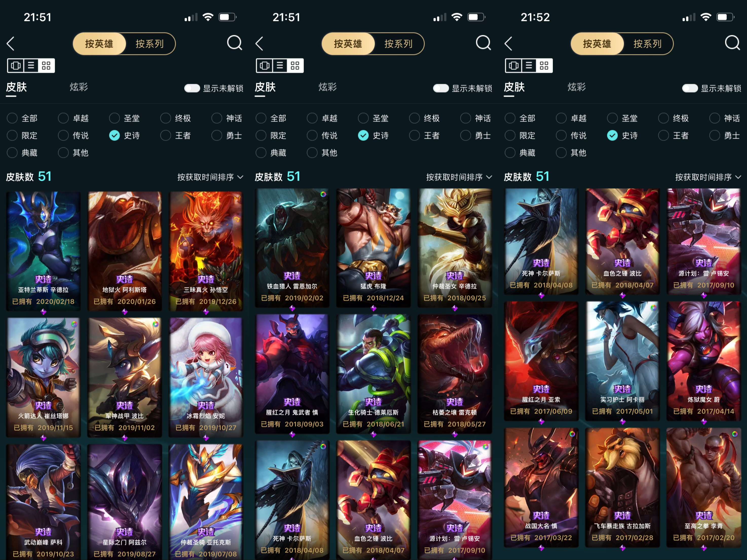
Task: Select the 终极 filter in middle panel
Action: (424, 119)
